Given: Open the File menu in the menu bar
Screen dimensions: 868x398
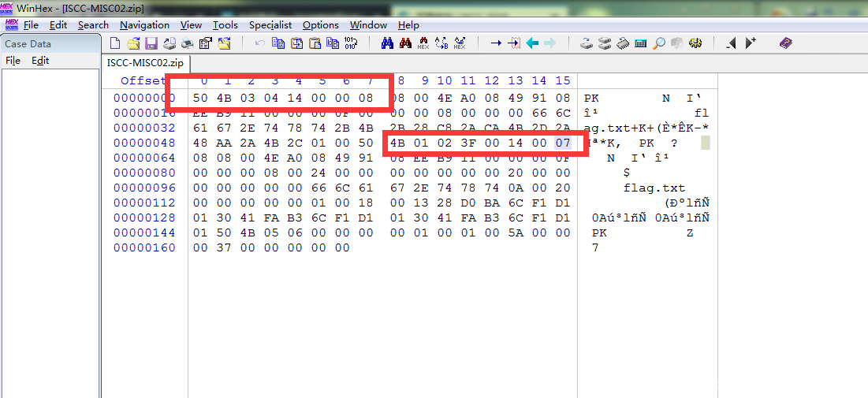Looking at the screenshot, I should 31,25.
